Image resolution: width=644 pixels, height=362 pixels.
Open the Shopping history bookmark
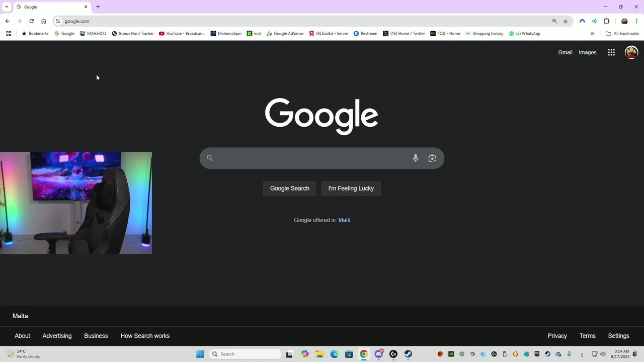tap(484, 34)
